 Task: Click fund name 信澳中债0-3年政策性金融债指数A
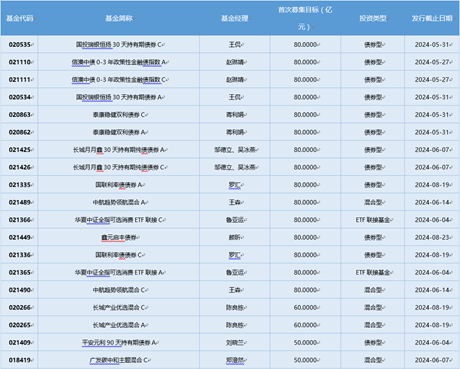point(119,62)
